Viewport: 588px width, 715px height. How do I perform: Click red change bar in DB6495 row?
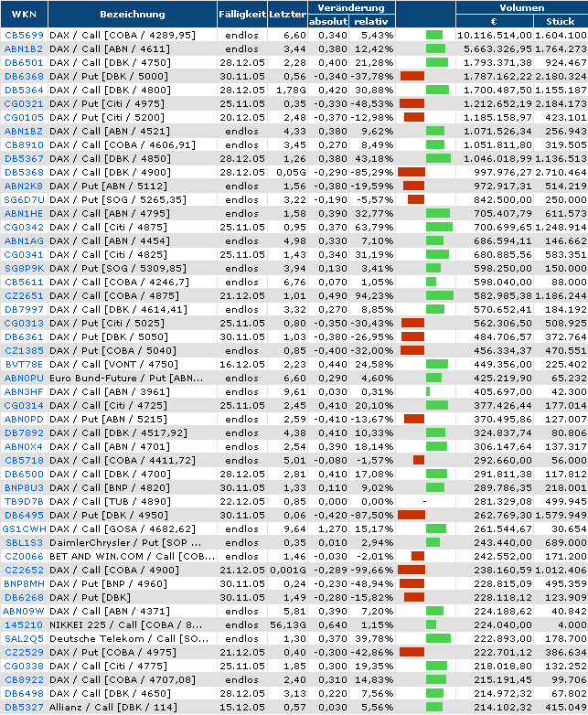412,516
